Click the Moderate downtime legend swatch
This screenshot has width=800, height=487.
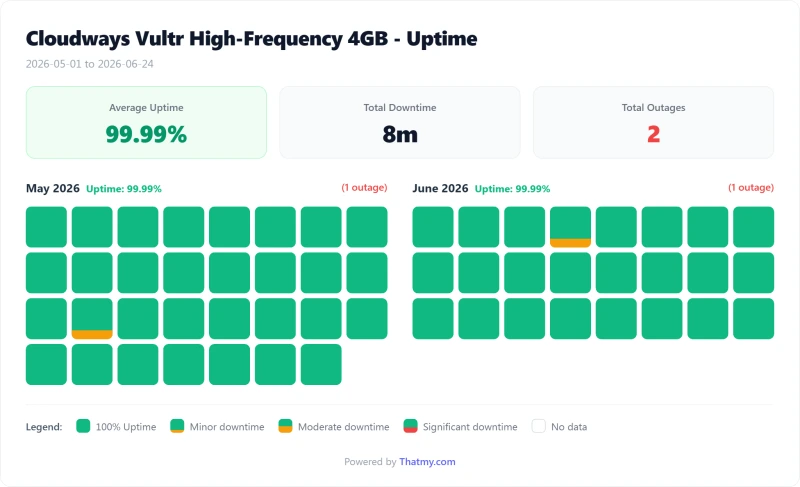click(x=285, y=426)
